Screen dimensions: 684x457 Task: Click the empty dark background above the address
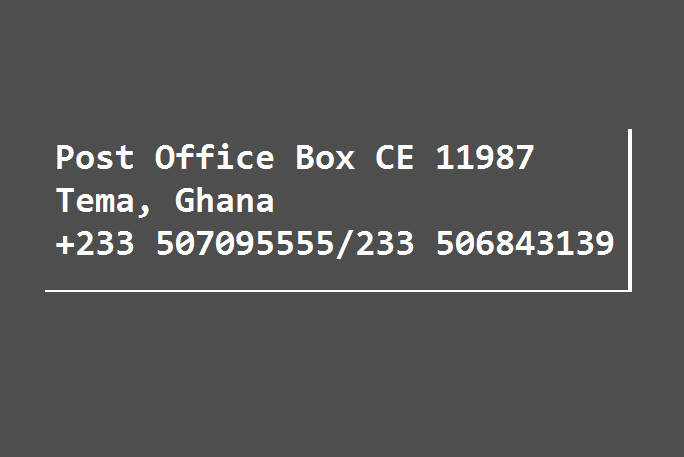pyautogui.click(x=340, y=60)
